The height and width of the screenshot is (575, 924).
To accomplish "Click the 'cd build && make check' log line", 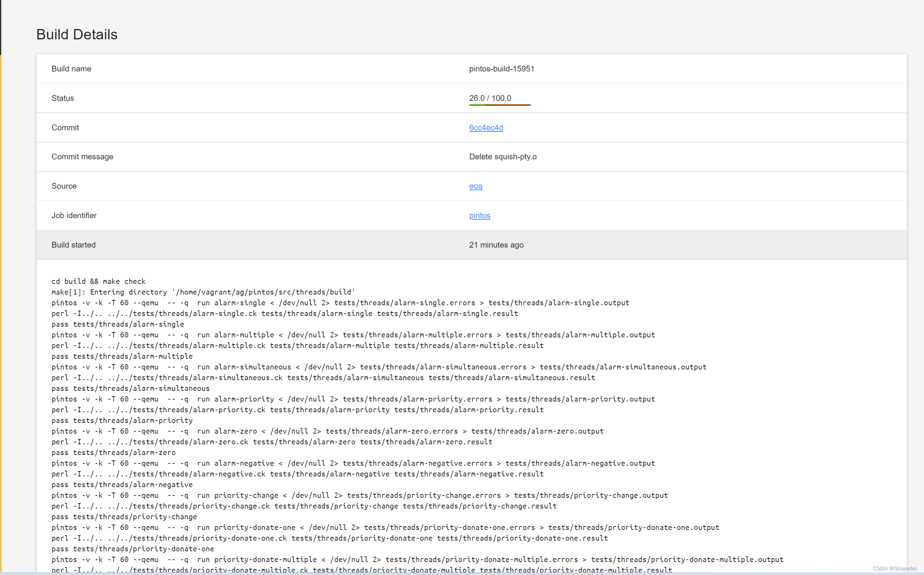I will pyautogui.click(x=98, y=282).
